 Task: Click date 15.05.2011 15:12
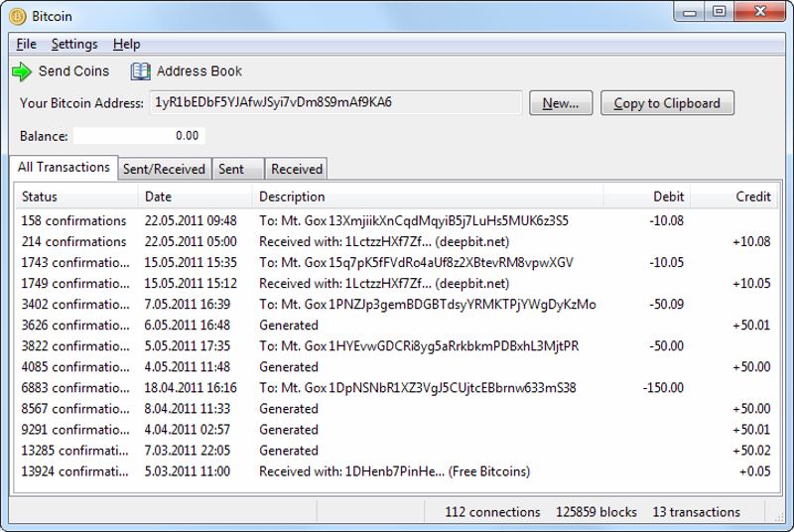[x=191, y=283]
